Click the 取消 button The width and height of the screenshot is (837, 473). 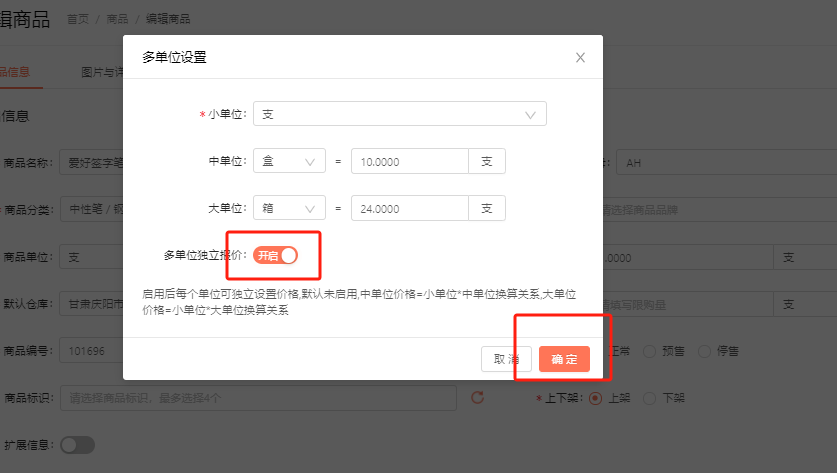506,359
